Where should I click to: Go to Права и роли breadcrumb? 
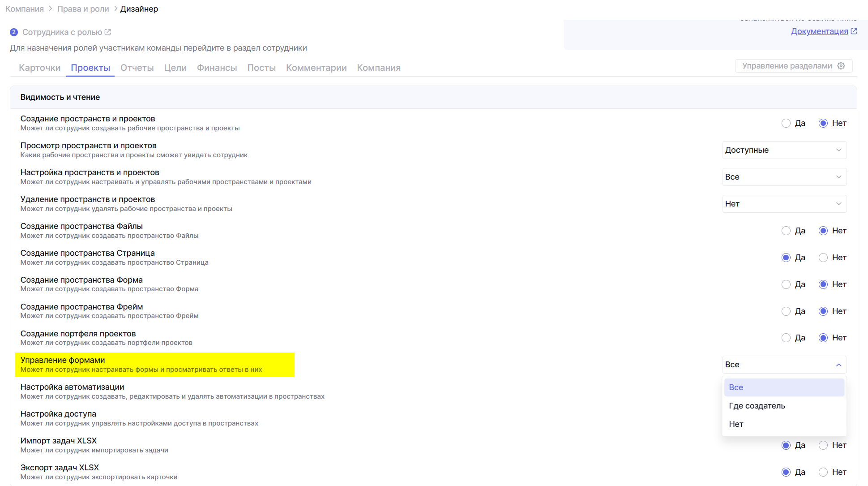pos(83,9)
